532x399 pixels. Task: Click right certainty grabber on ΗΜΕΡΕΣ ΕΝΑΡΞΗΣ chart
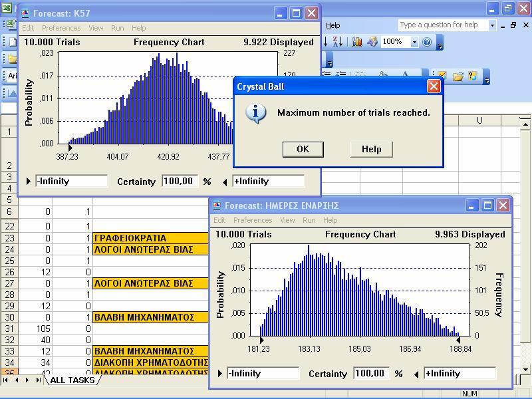click(x=458, y=340)
